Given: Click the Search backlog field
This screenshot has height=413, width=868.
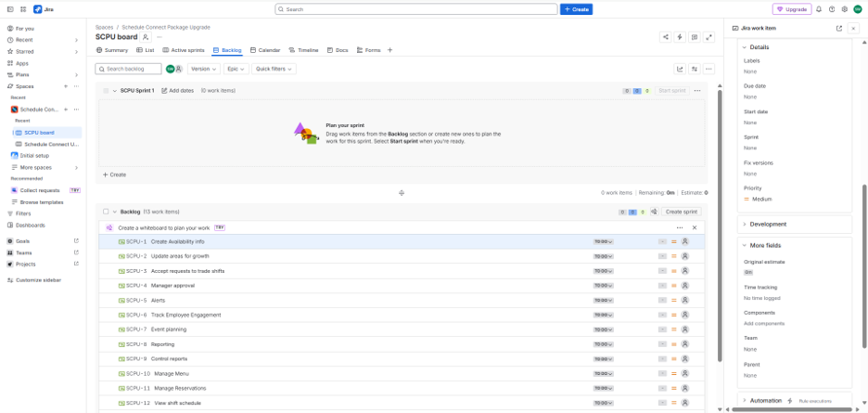Looking at the screenshot, I should pyautogui.click(x=128, y=69).
